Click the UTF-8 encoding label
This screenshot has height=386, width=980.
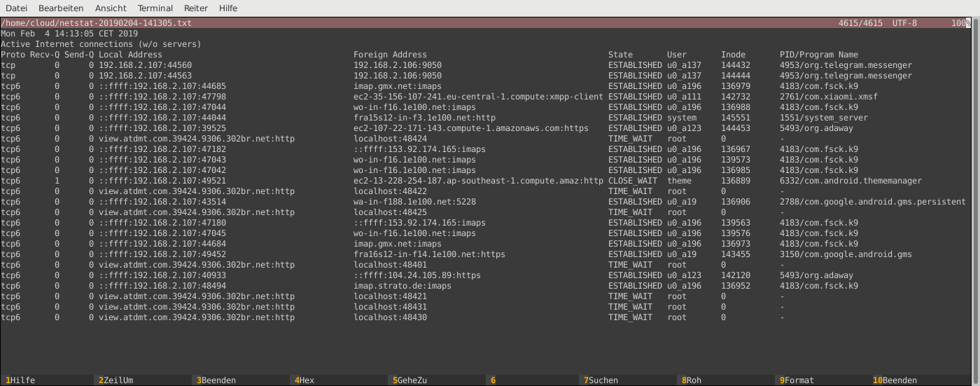[904, 23]
